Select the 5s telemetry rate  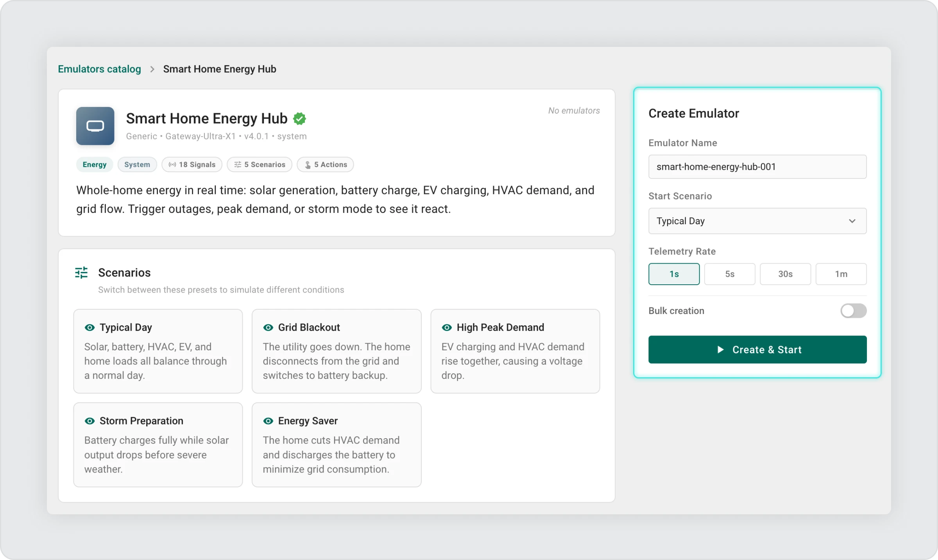(729, 274)
